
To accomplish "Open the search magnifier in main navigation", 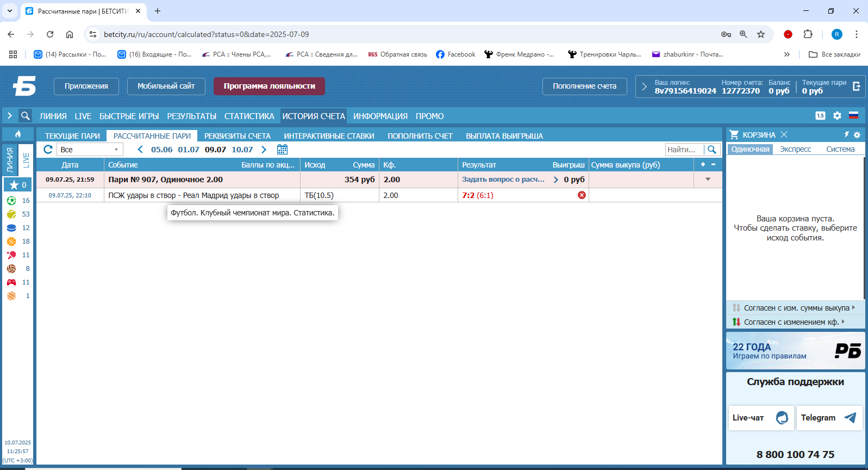I will tap(25, 116).
